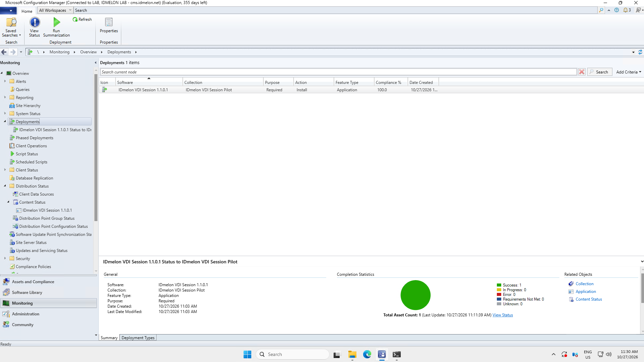Select the IDmelon VDI Session 1.1.0.1 deployment row
Image resolution: width=644 pixels, height=362 pixels.
pos(371,90)
